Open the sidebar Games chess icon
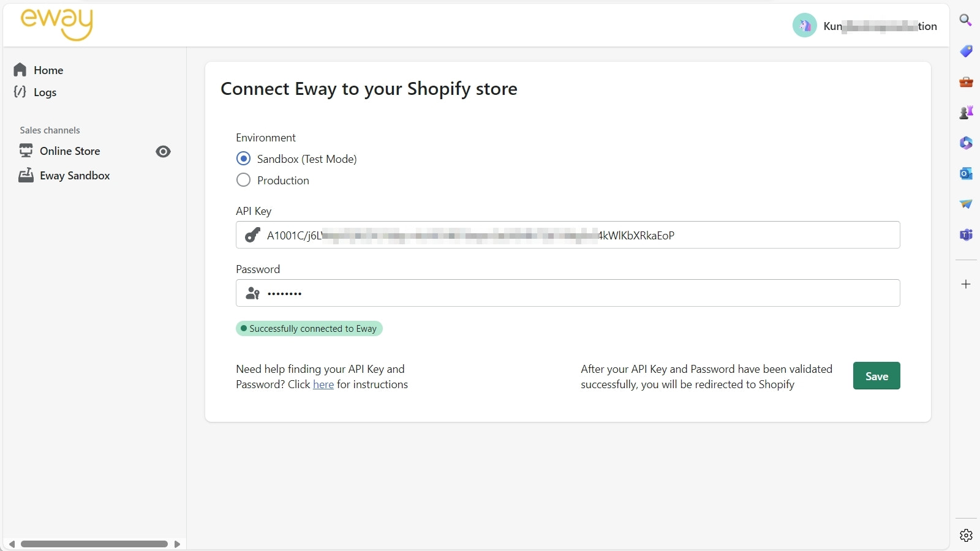This screenshot has height=551, width=980. click(x=966, y=112)
